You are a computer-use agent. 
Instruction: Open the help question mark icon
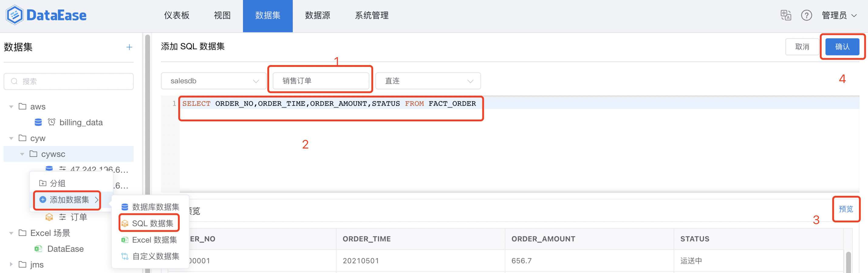coord(806,15)
